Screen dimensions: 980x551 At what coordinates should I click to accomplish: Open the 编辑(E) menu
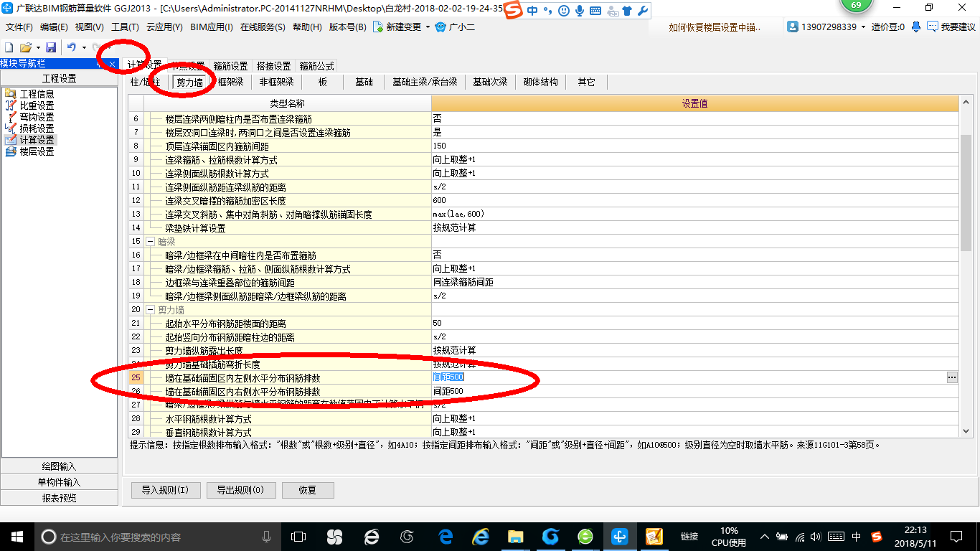coord(54,27)
